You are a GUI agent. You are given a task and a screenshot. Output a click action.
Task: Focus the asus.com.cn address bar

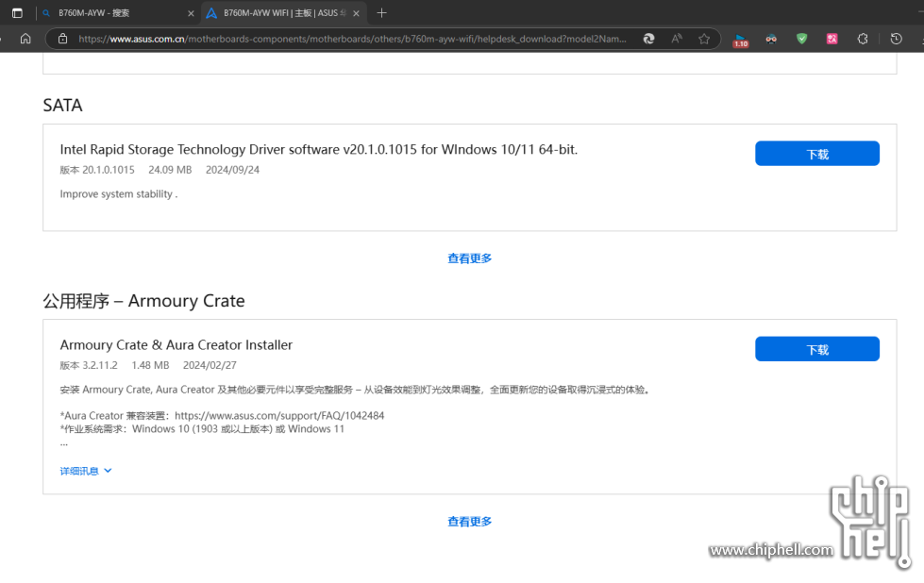352,39
